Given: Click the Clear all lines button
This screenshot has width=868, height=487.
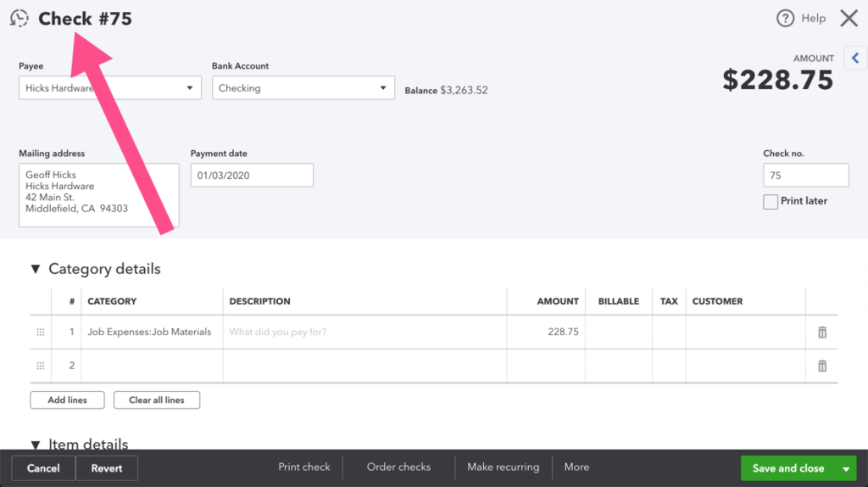Looking at the screenshot, I should (x=157, y=400).
